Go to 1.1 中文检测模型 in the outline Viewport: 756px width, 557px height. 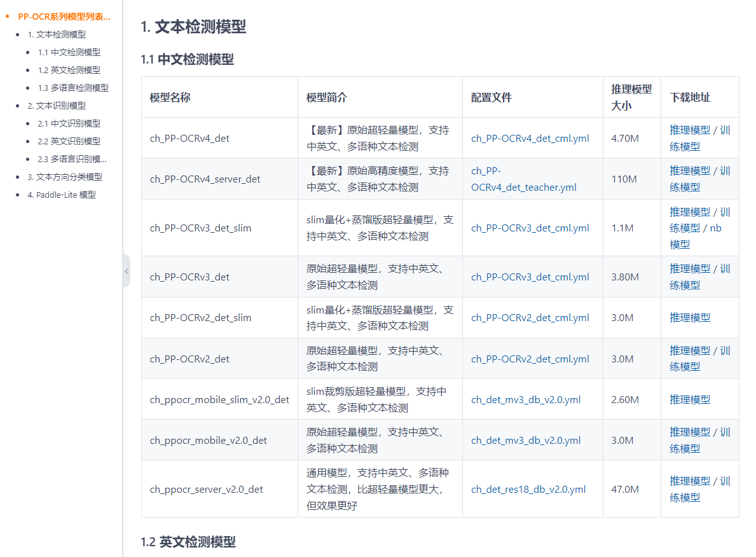69,52
